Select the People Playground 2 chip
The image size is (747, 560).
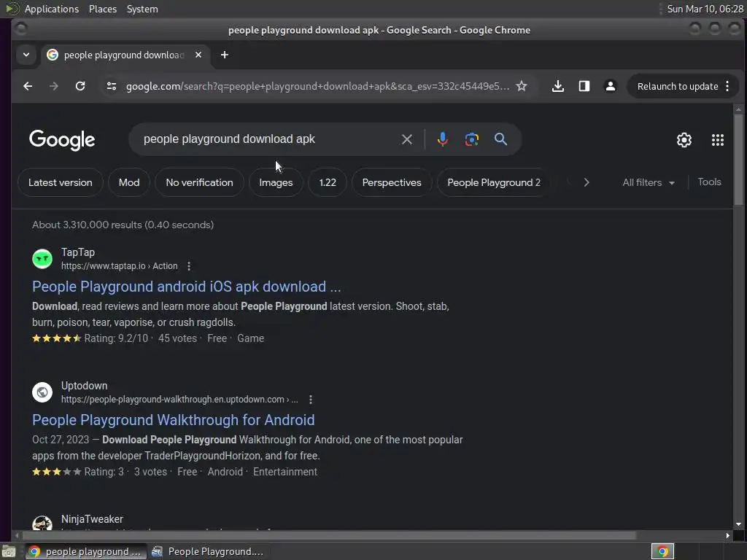point(494,182)
